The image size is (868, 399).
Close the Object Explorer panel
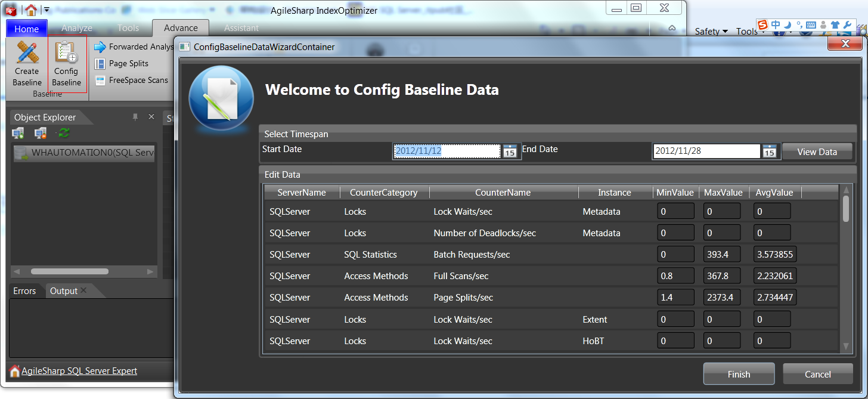(x=151, y=117)
